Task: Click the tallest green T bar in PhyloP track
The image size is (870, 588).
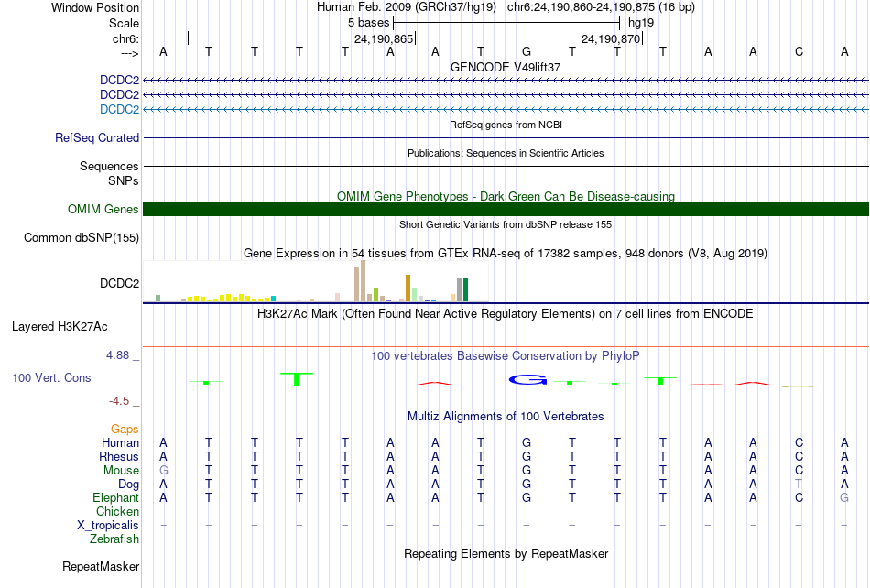Action: pos(297,379)
